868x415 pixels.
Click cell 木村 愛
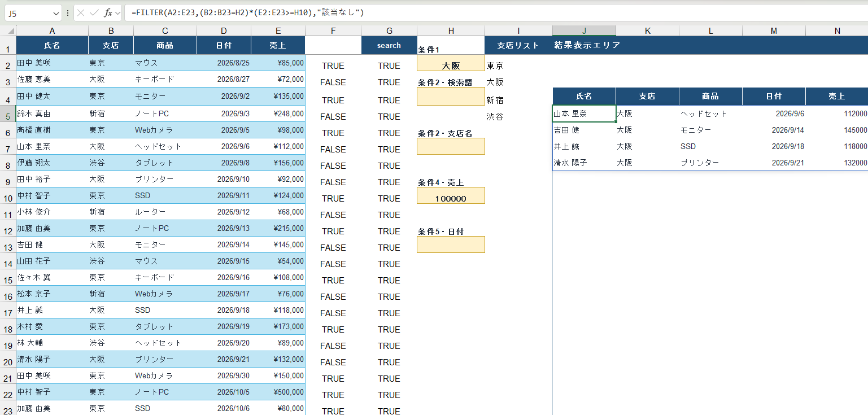coord(52,326)
